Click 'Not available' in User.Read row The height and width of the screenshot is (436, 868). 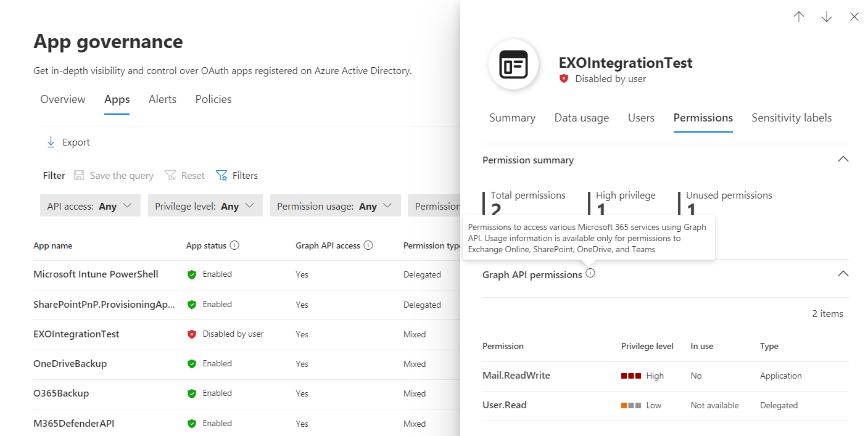pyautogui.click(x=715, y=405)
